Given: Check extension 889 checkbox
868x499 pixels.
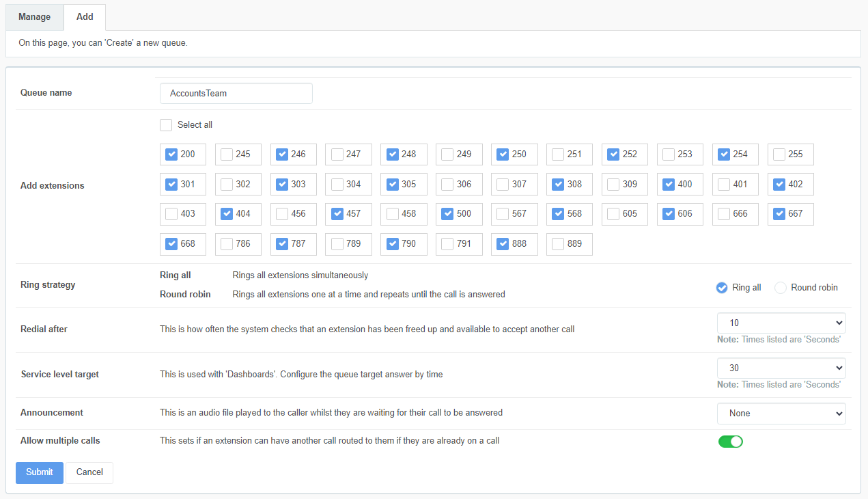Looking at the screenshot, I should coord(558,243).
